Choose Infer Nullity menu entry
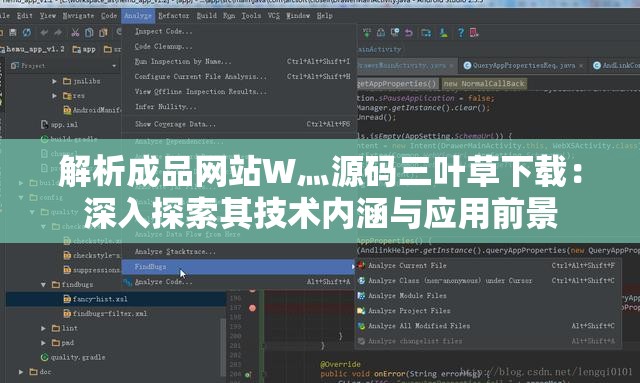 (x=239, y=107)
